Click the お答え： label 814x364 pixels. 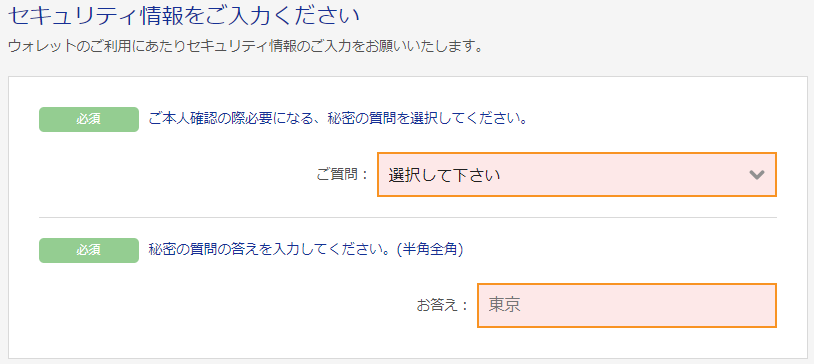coord(443,305)
